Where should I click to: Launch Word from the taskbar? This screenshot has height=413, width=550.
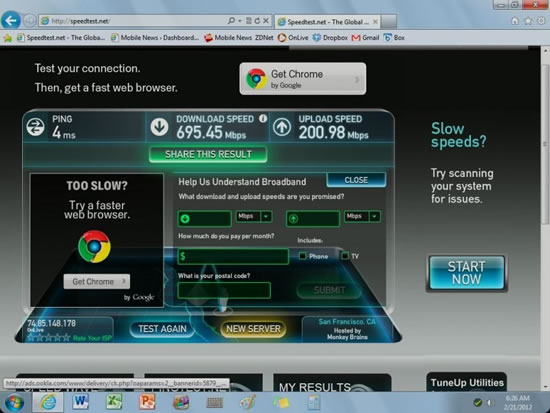click(x=80, y=402)
